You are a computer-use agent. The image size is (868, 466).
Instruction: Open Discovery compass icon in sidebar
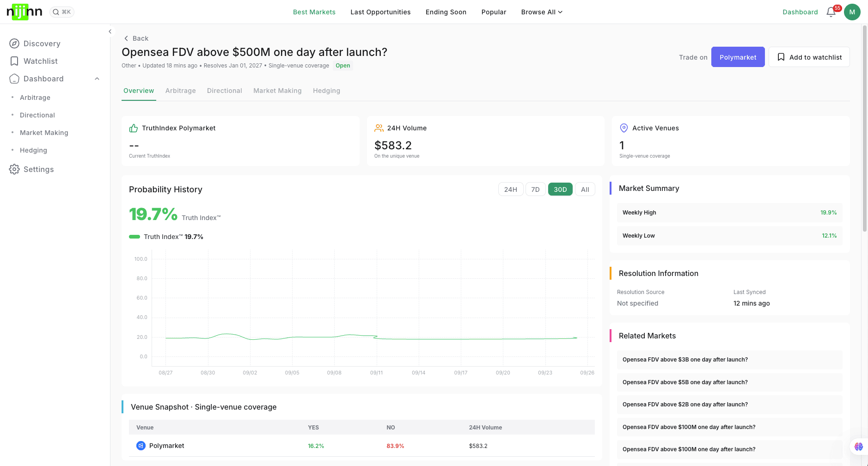click(x=14, y=43)
